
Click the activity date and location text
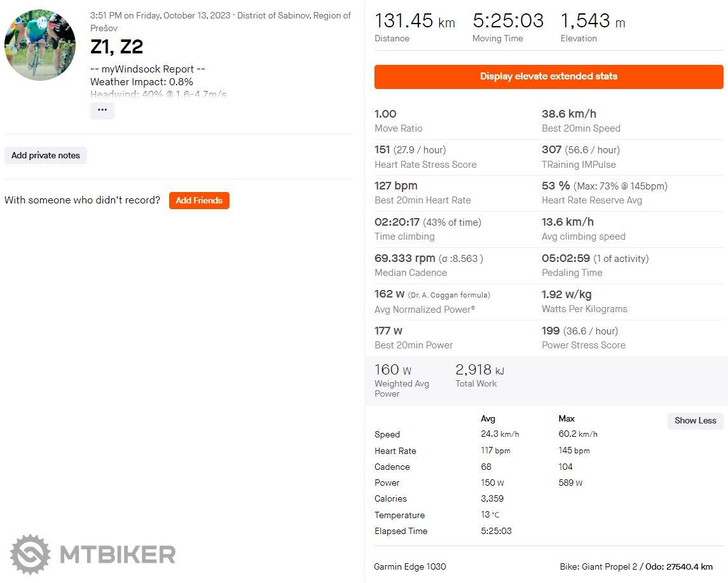tap(220, 21)
